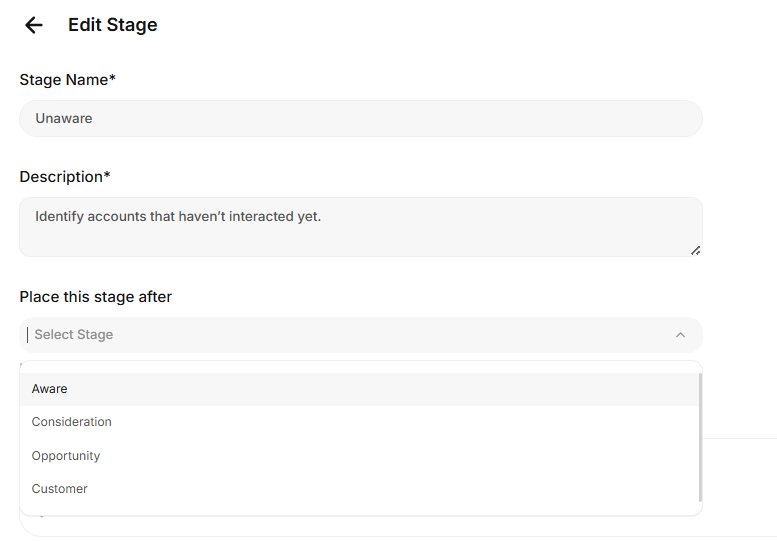Focus the Stage Name input field
This screenshot has width=777, height=541.
pyautogui.click(x=360, y=118)
